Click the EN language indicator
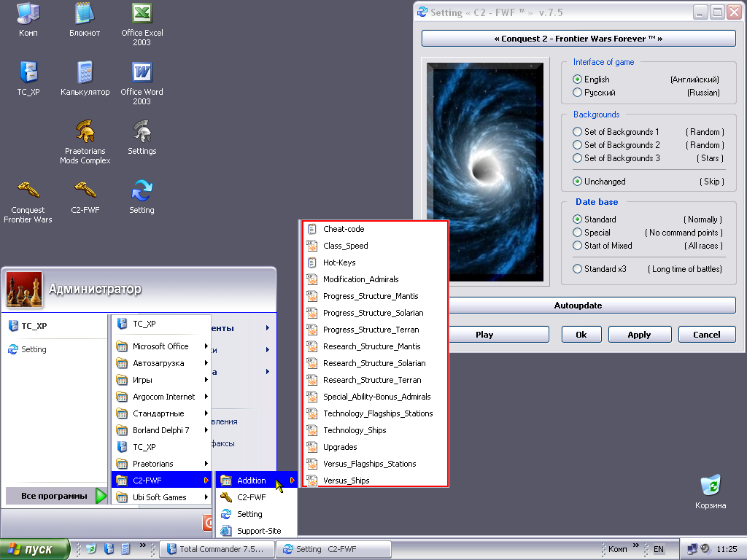The width and height of the screenshot is (747, 560). pos(659,549)
